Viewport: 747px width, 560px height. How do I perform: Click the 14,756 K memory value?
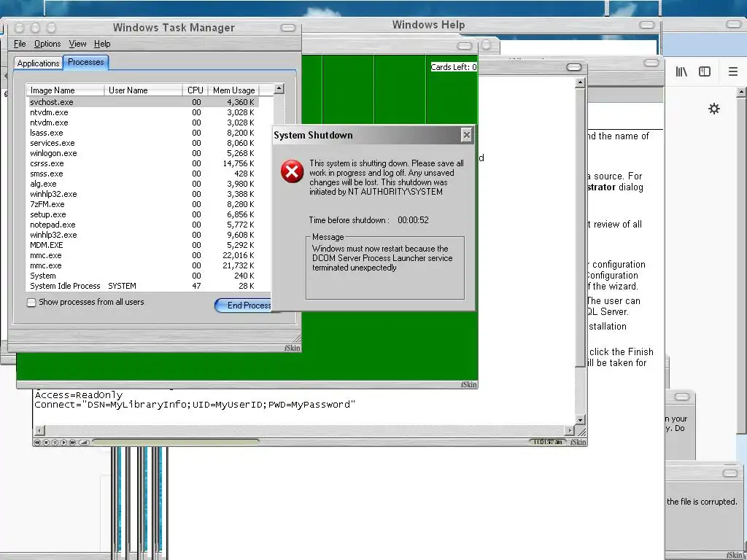pyautogui.click(x=239, y=163)
